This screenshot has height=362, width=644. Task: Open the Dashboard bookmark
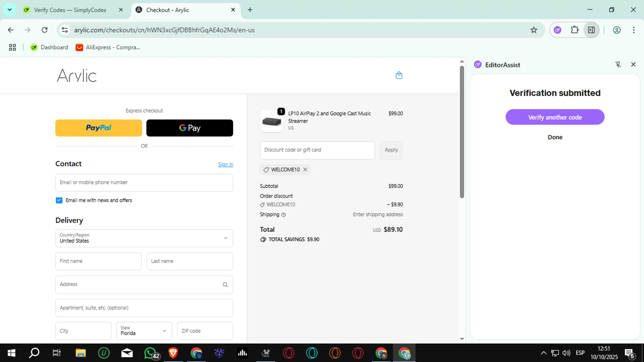49,47
